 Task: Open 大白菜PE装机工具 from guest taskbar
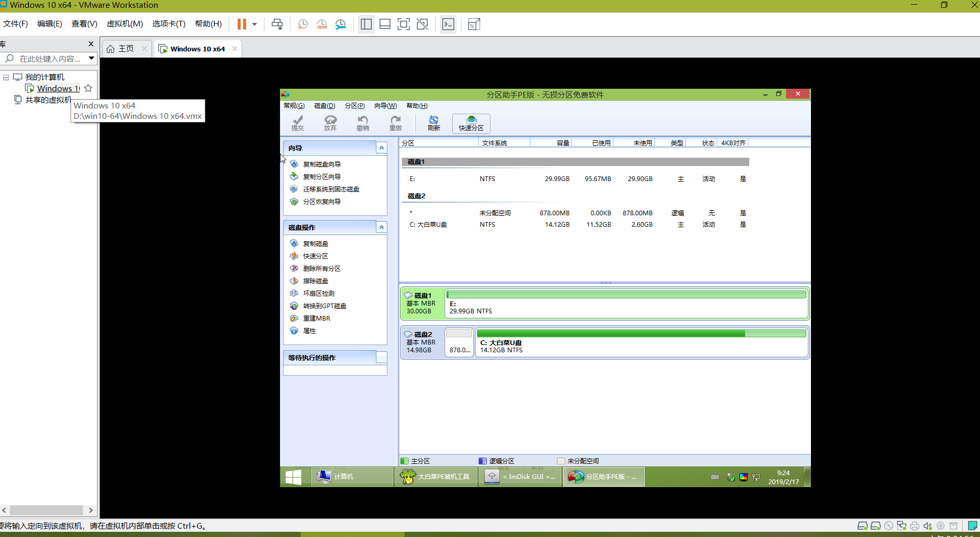[436, 476]
